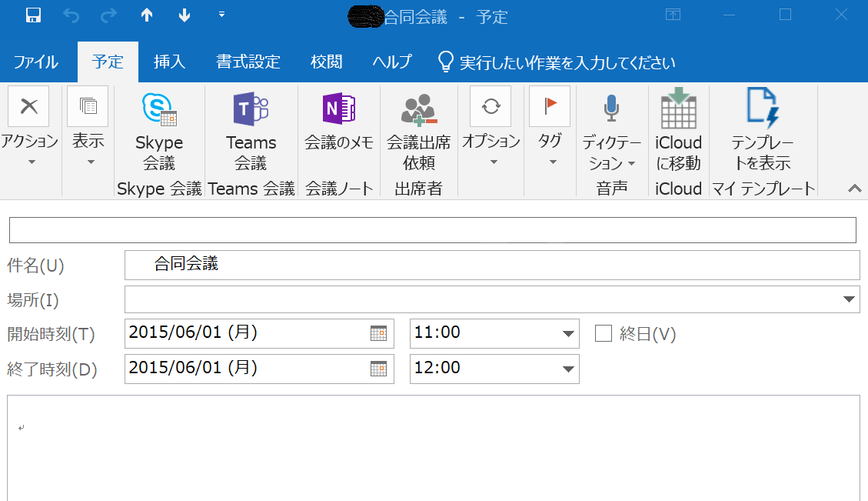Click the 表示 view icon

click(88, 106)
